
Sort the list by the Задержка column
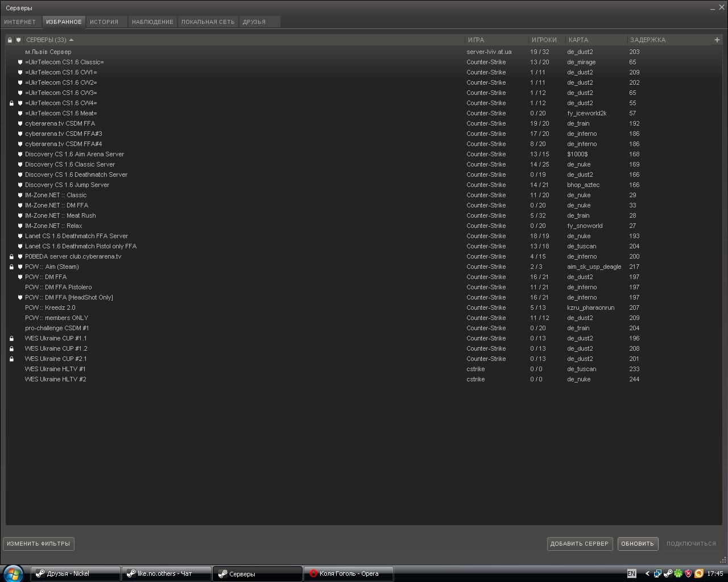coord(670,40)
